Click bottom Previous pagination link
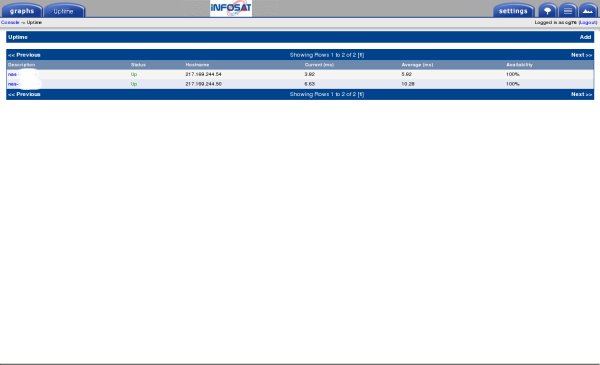 pos(24,94)
